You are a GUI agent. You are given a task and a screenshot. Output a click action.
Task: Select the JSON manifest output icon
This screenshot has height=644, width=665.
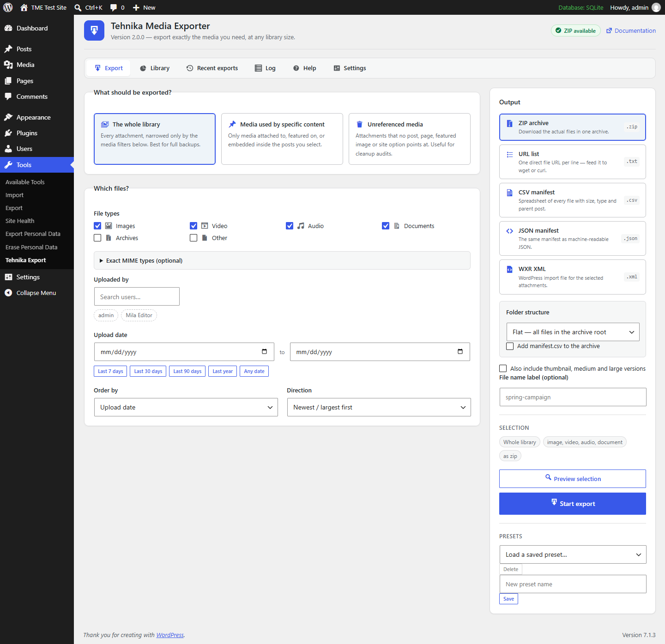pyautogui.click(x=509, y=231)
